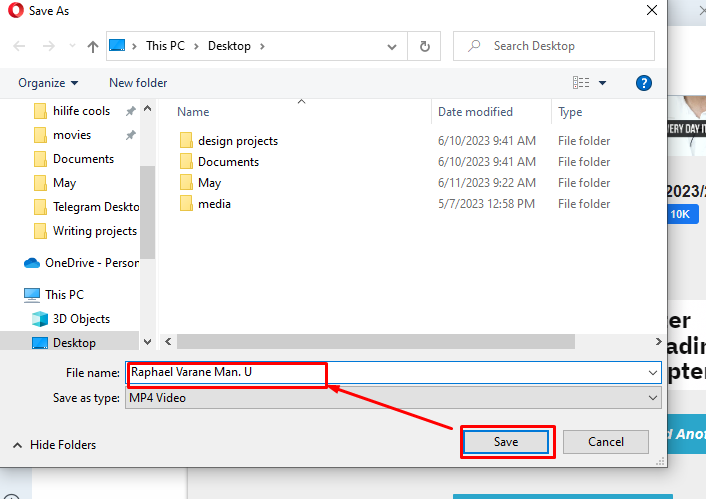Open the view options dropdown arrow

coord(602,83)
